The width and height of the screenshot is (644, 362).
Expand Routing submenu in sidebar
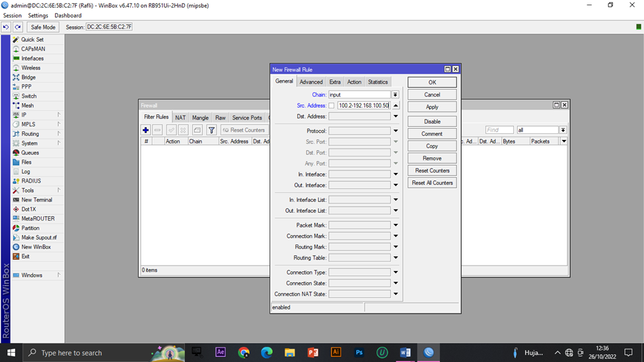tap(59, 134)
